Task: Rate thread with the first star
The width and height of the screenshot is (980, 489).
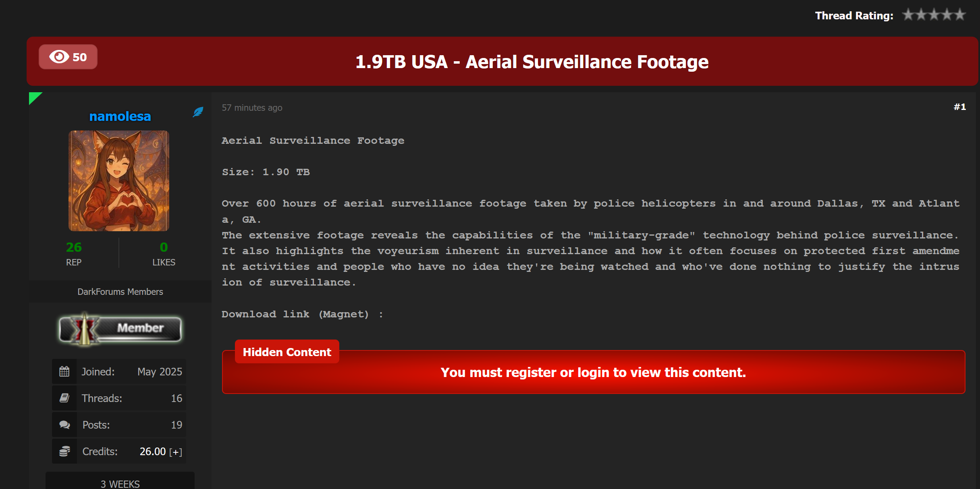Action: tap(908, 15)
